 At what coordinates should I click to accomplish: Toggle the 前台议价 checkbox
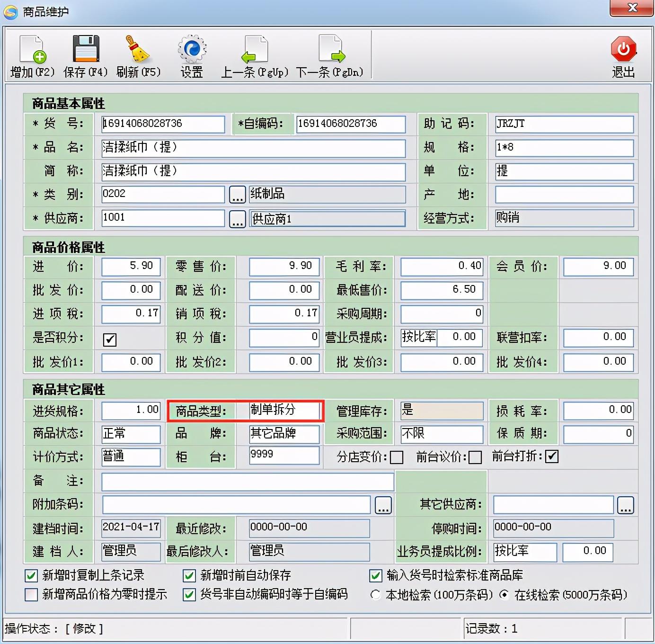tap(475, 457)
